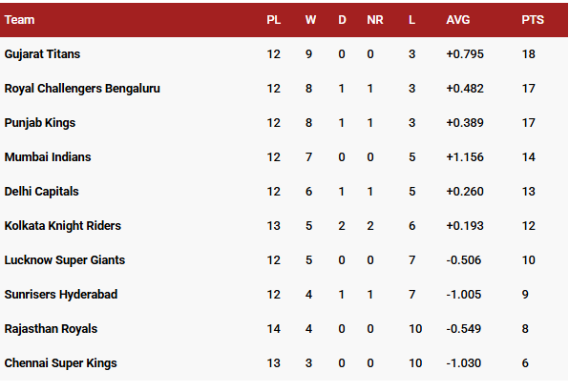Select Rajasthan Royals team name
This screenshot has height=392, width=569.
pos(51,329)
